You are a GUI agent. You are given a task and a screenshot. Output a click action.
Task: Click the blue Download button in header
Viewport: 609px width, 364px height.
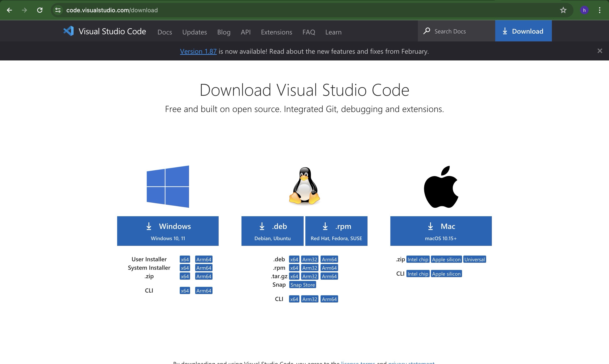[523, 31]
